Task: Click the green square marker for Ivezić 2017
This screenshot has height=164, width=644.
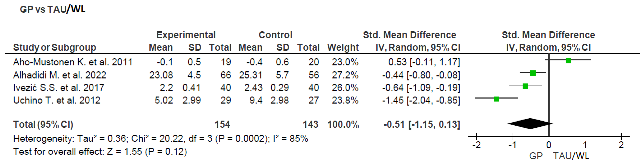Action: [525, 86]
